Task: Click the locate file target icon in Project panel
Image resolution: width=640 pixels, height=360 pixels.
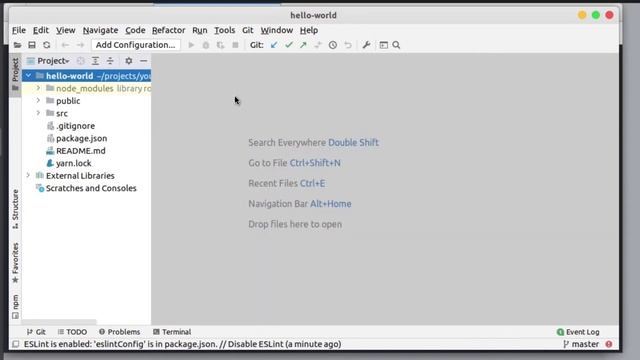Action: [81, 61]
